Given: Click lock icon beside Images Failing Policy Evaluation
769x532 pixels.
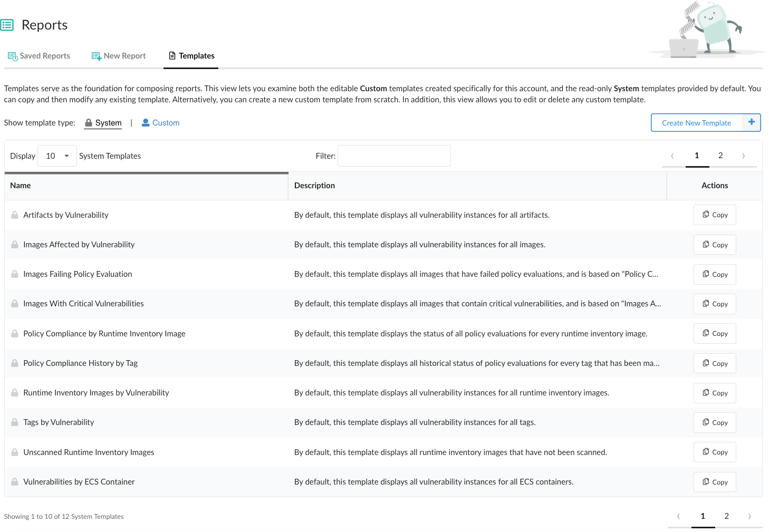Looking at the screenshot, I should click(x=15, y=274).
